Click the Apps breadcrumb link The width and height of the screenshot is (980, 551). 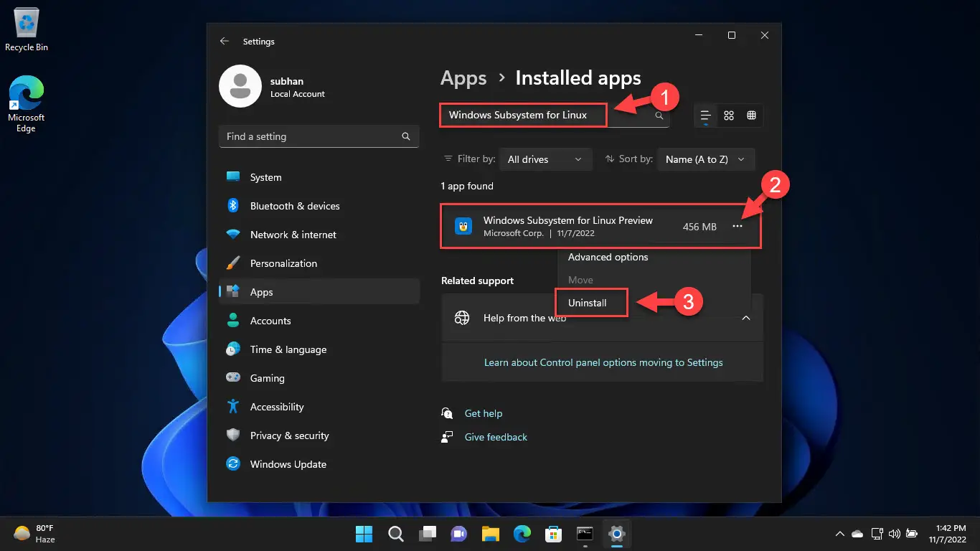point(463,78)
